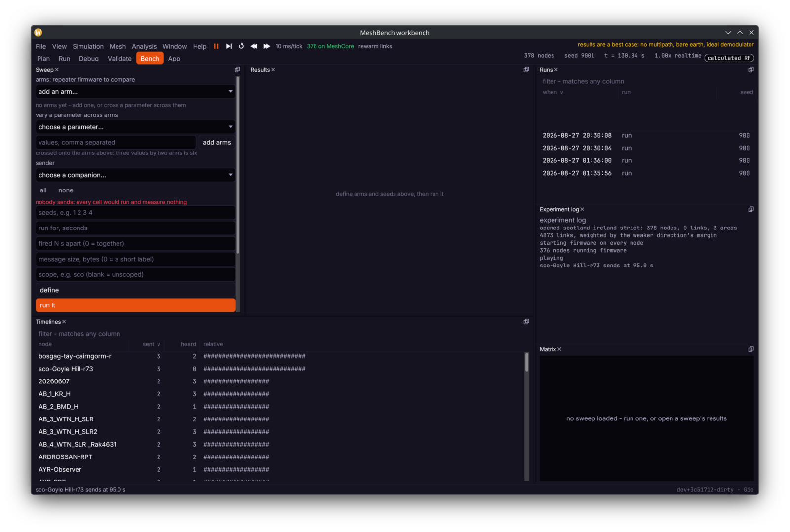Image resolution: width=790 pixels, height=532 pixels.
Task: Click the 'define' button
Action: click(x=135, y=290)
